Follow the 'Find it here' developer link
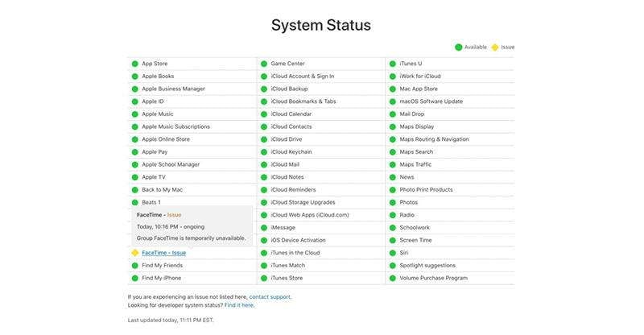The height and width of the screenshot is (335, 644). pos(239,305)
